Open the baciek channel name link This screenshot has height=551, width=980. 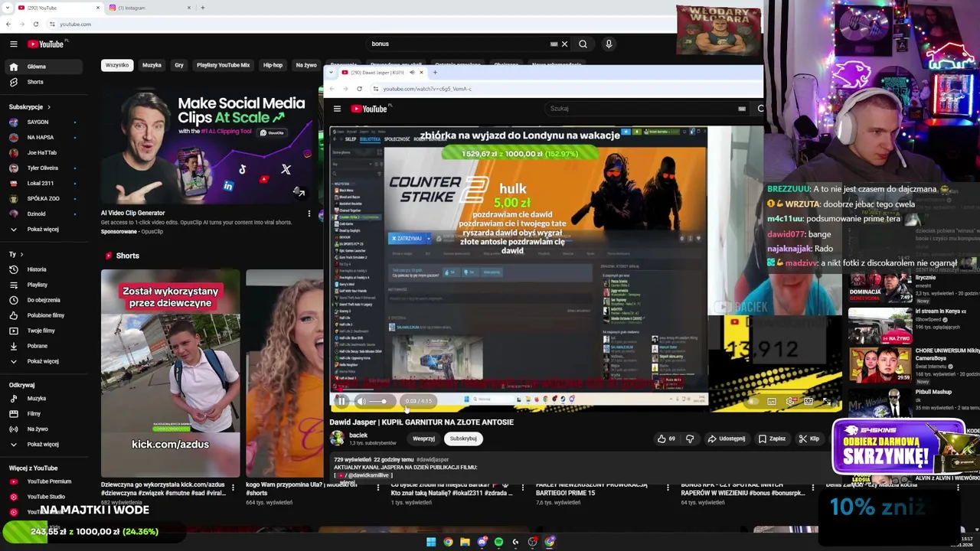pos(358,435)
